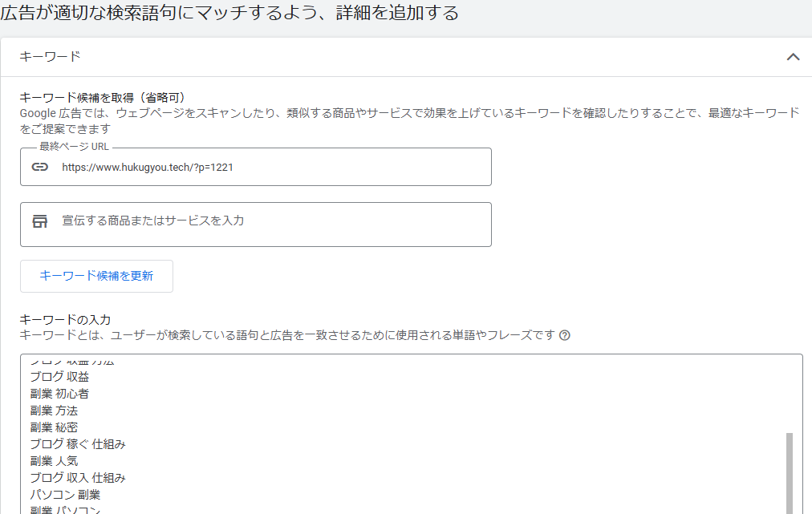The height and width of the screenshot is (514, 812).
Task: Click the link chain icon in URL field
Action: [40, 168]
